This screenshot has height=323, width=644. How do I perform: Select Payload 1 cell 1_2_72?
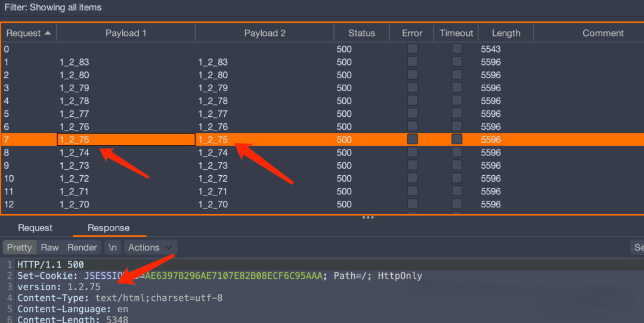pyautogui.click(x=75, y=179)
